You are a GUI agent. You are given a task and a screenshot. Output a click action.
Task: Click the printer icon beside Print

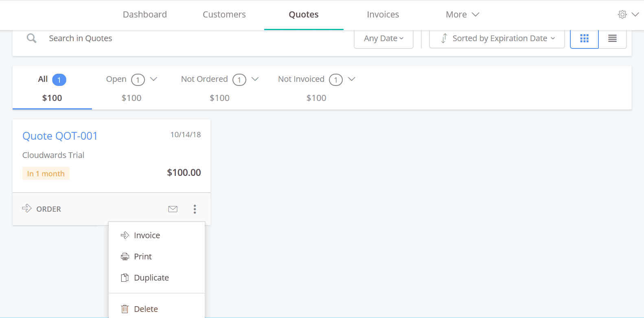125,257
